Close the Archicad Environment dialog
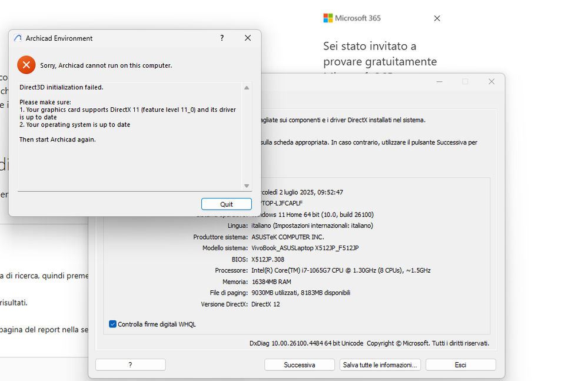Image resolution: width=588 pixels, height=381 pixels. (247, 38)
